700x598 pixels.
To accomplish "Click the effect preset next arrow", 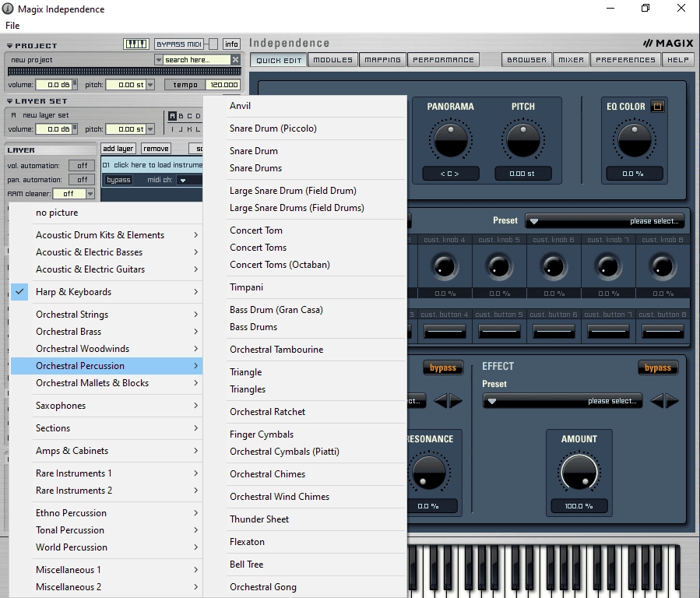I will click(672, 401).
